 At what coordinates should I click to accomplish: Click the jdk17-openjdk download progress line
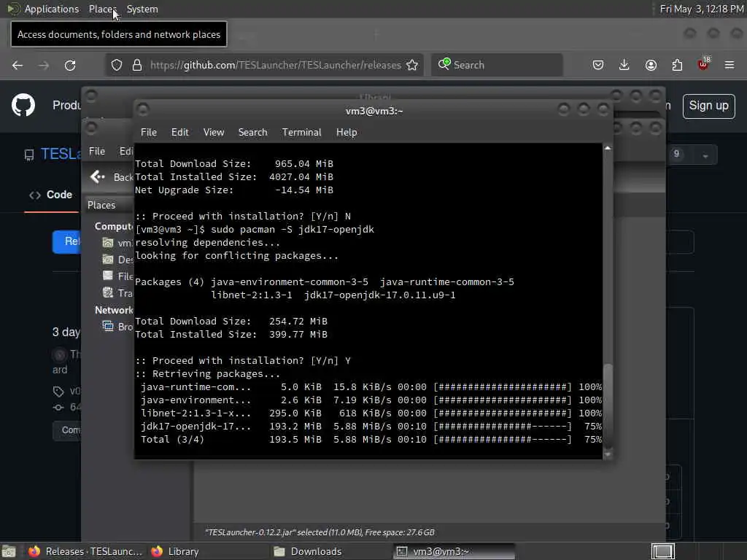pos(371,426)
